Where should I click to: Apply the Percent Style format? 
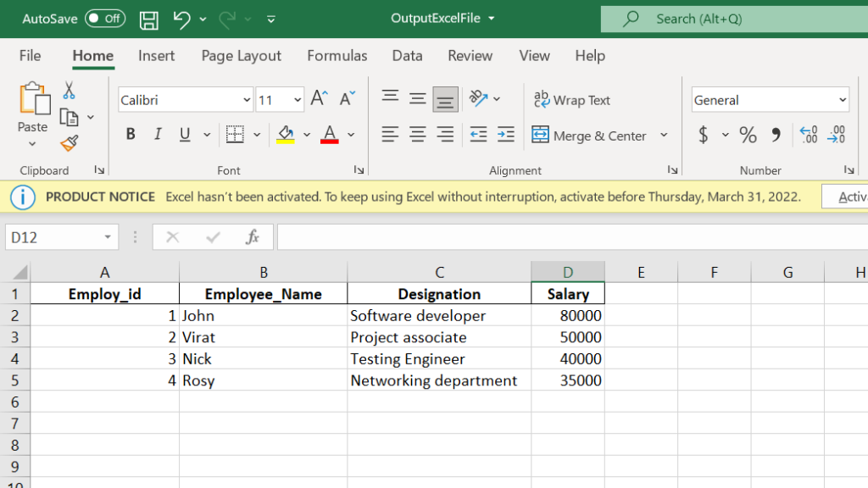click(747, 134)
